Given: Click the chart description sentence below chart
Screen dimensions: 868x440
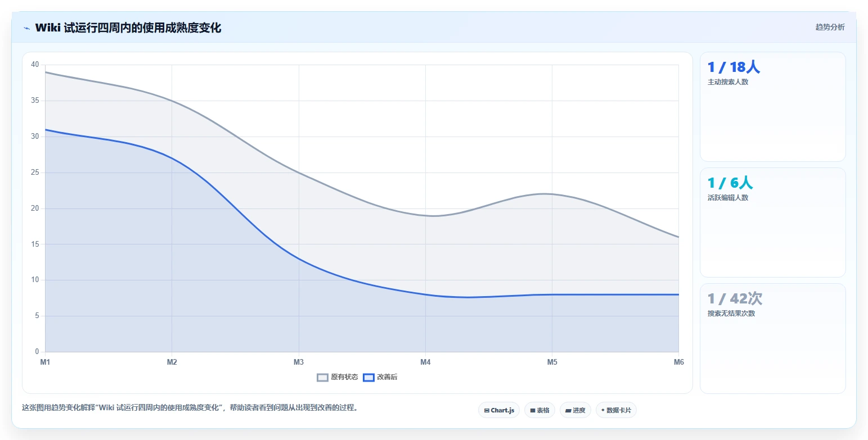Looking at the screenshot, I should click(x=190, y=408).
